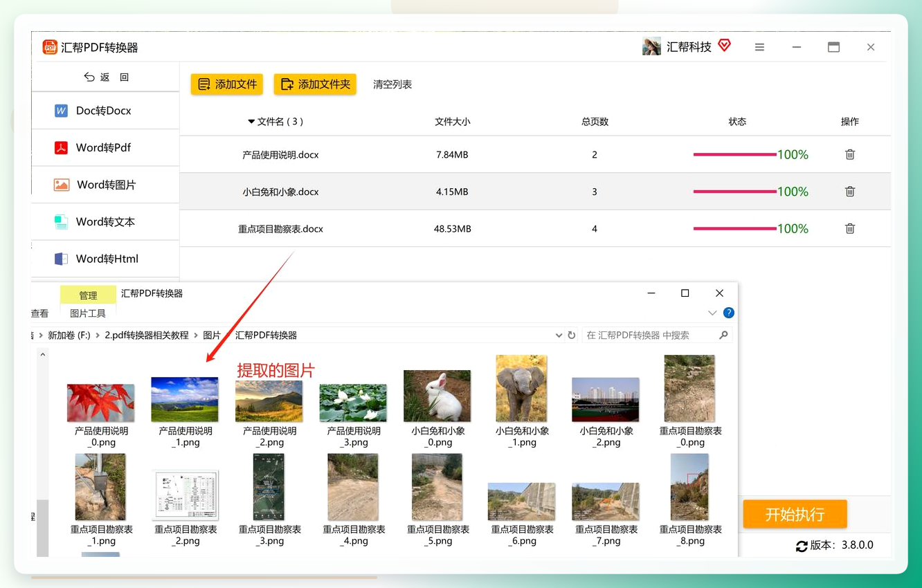Viewport: 922px width, 588px height.
Task: Click the blue help icon in Explorer
Action: 728,313
